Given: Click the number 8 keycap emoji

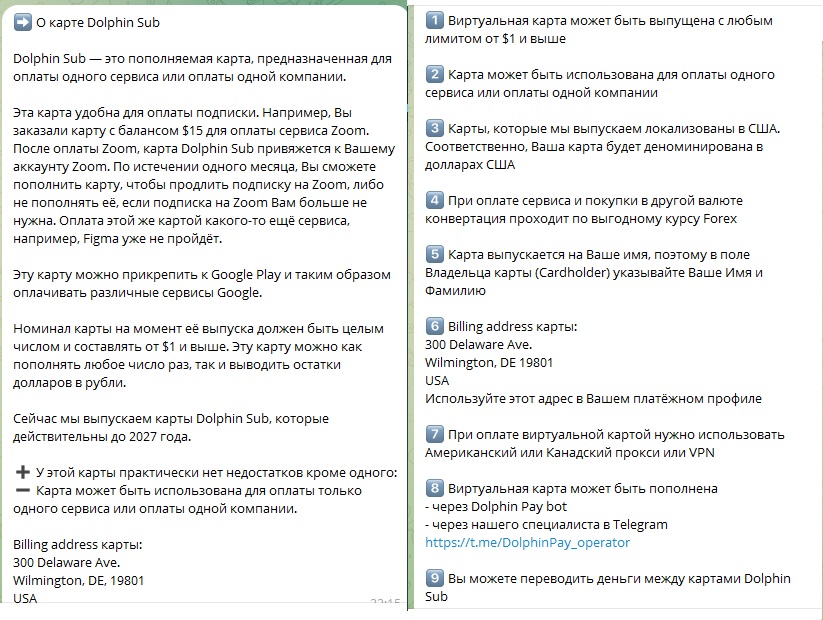Looking at the screenshot, I should (434, 489).
